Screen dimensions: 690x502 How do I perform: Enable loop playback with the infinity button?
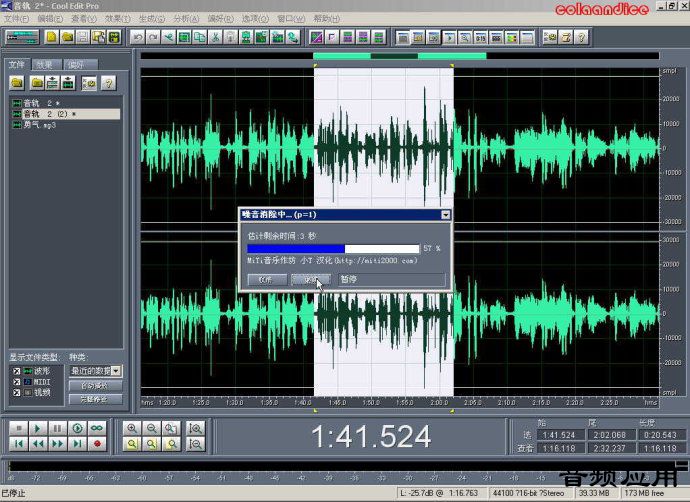coord(97,428)
